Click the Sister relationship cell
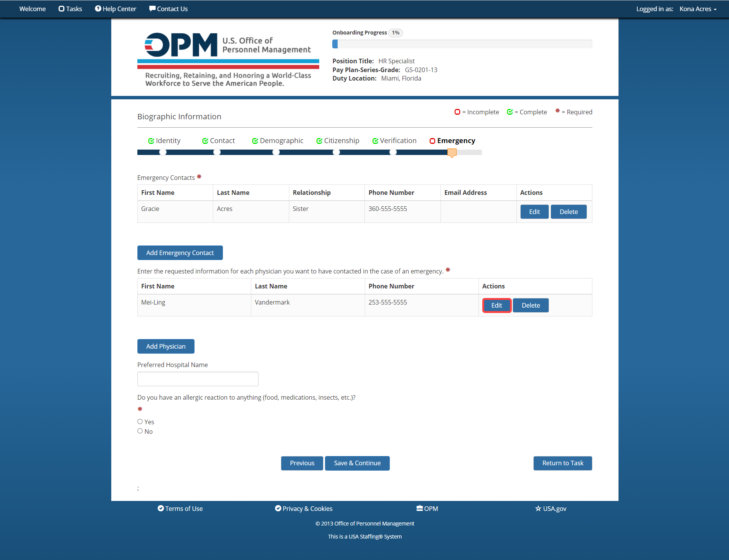 (327, 212)
